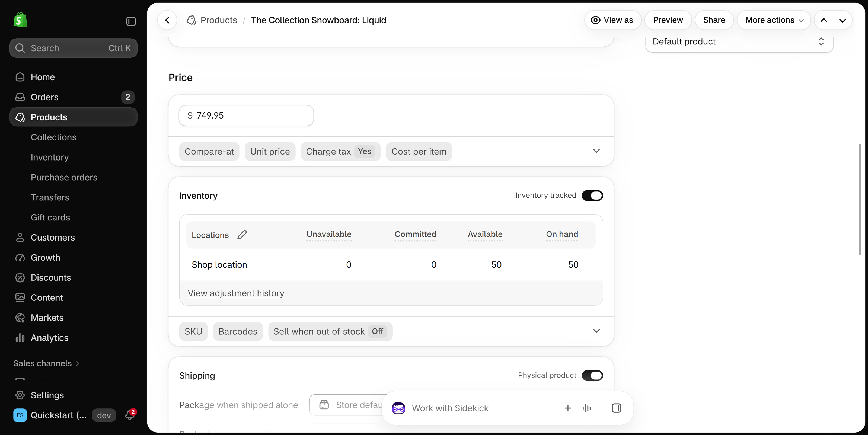This screenshot has height=435, width=868.
Task: Start Sidekick voice input icon
Action: point(587,408)
